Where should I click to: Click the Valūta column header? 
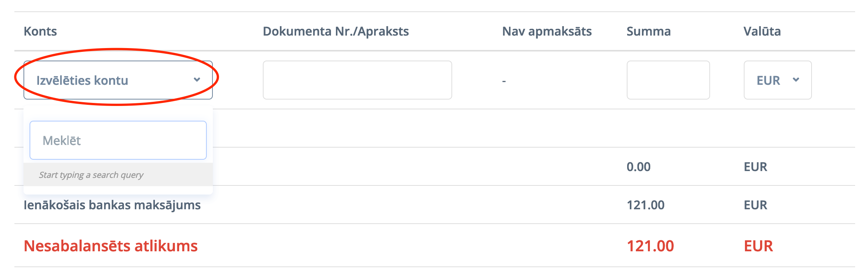tap(762, 31)
